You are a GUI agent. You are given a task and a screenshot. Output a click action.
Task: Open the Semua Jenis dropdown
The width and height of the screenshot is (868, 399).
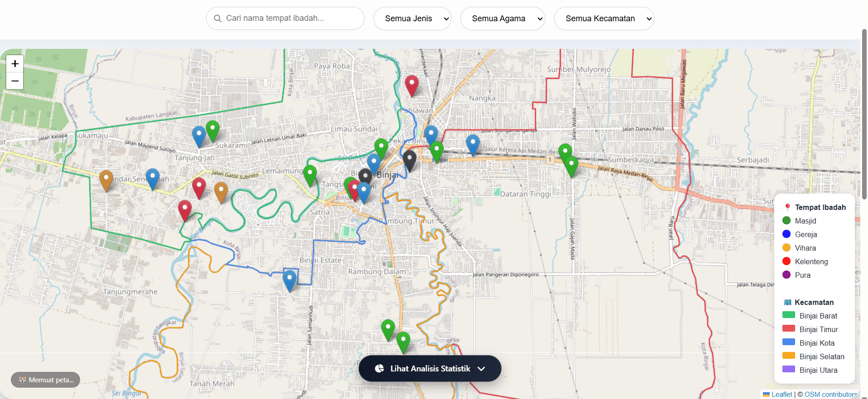412,19
